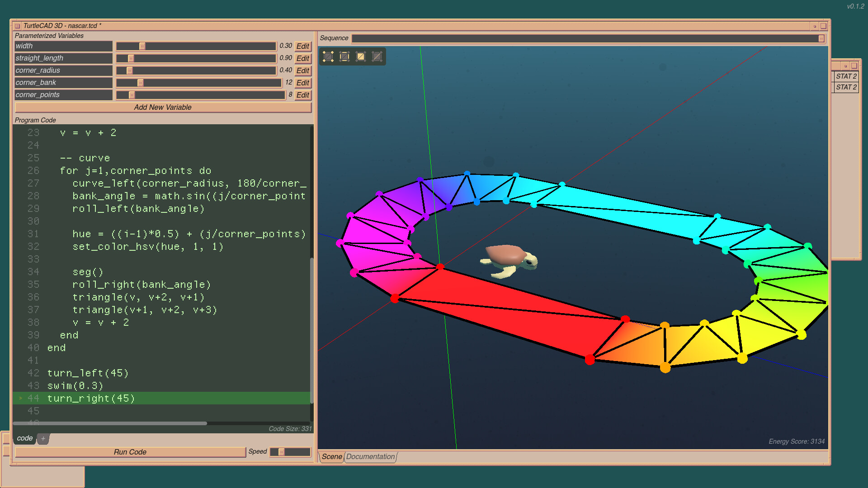Click code line 43 swim(0.3)

pyautogui.click(x=75, y=385)
